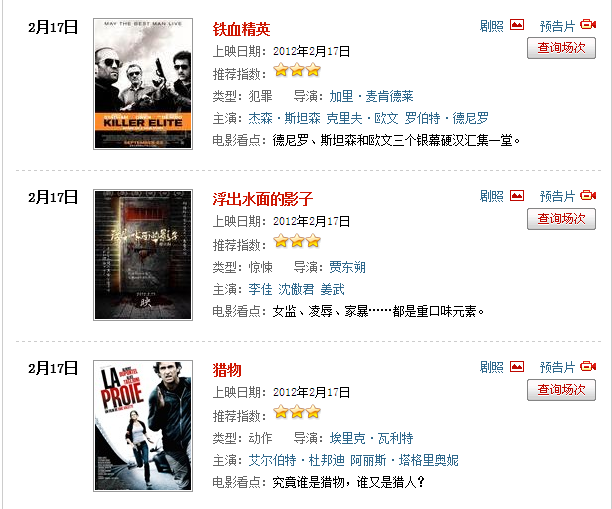
Task: Open the 浮出水面的影子 poster thumbnail
Action: coord(143,255)
